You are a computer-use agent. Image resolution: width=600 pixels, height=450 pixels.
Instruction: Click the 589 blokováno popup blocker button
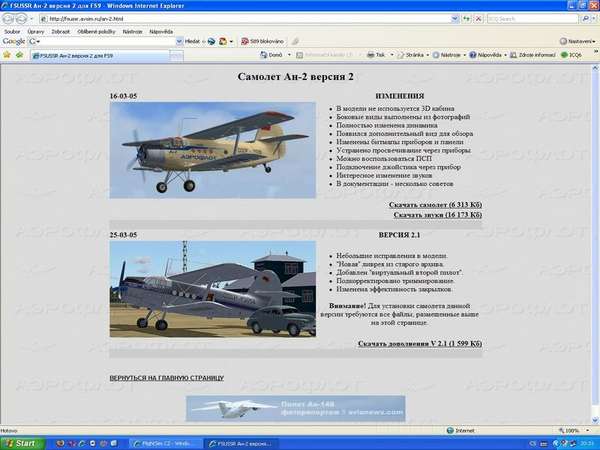(x=262, y=41)
